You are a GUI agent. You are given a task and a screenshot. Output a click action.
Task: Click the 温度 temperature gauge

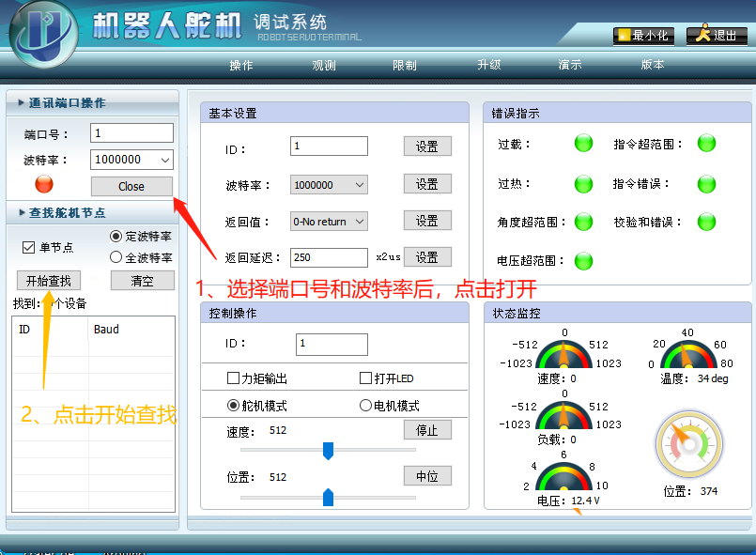[x=687, y=354]
